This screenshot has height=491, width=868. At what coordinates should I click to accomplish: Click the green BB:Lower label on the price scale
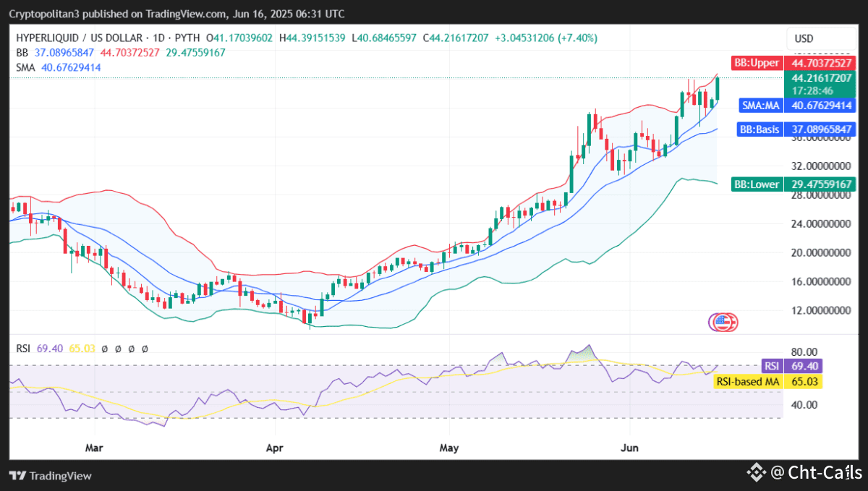pos(756,184)
